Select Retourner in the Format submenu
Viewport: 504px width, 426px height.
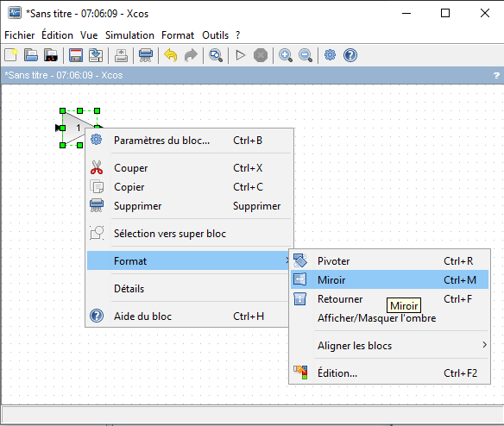click(x=389, y=298)
